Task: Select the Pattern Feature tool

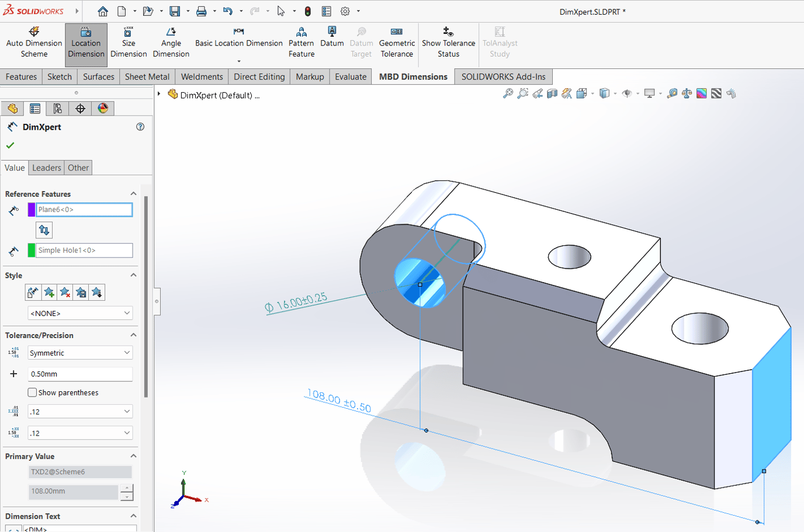Action: pos(301,41)
